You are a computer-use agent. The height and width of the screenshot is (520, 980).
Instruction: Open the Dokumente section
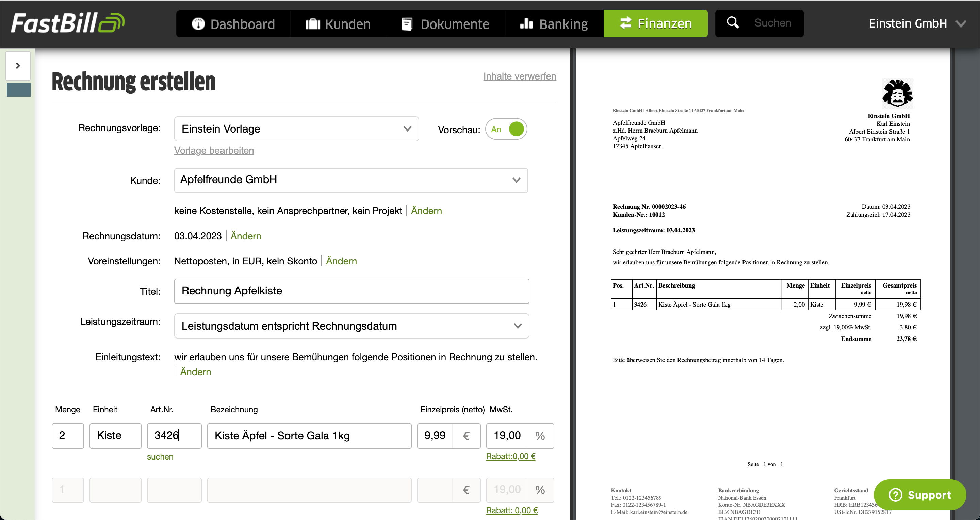[x=445, y=24]
